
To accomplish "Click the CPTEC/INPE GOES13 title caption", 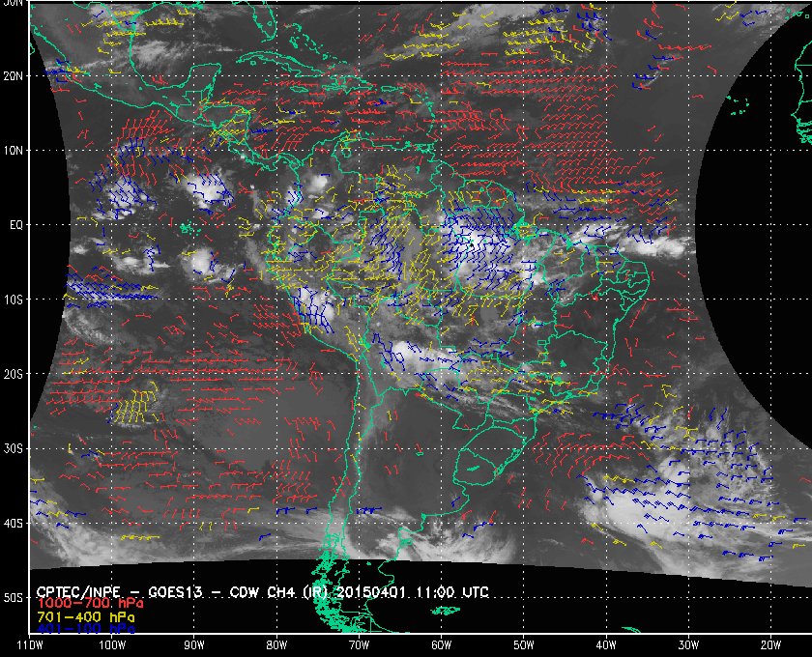I will tap(262, 591).
